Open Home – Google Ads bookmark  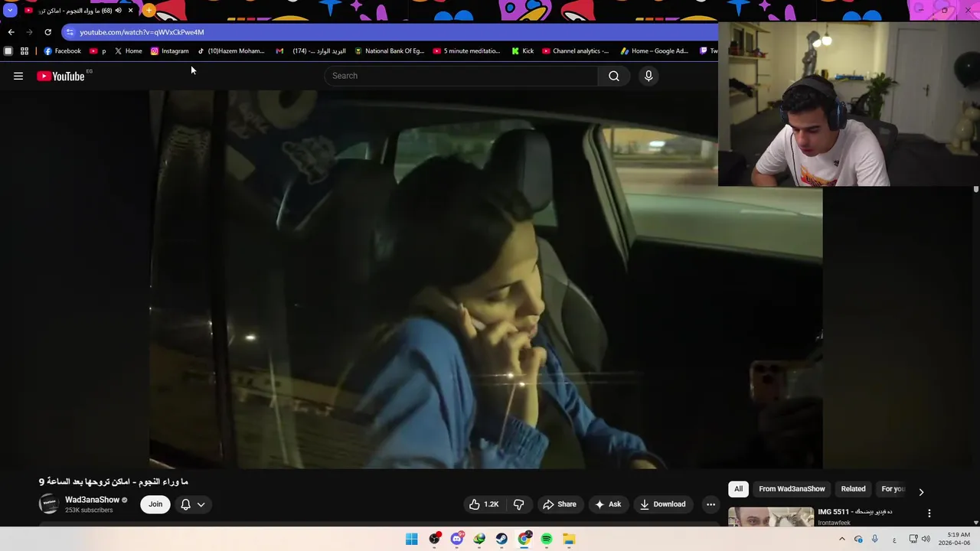pyautogui.click(x=654, y=51)
